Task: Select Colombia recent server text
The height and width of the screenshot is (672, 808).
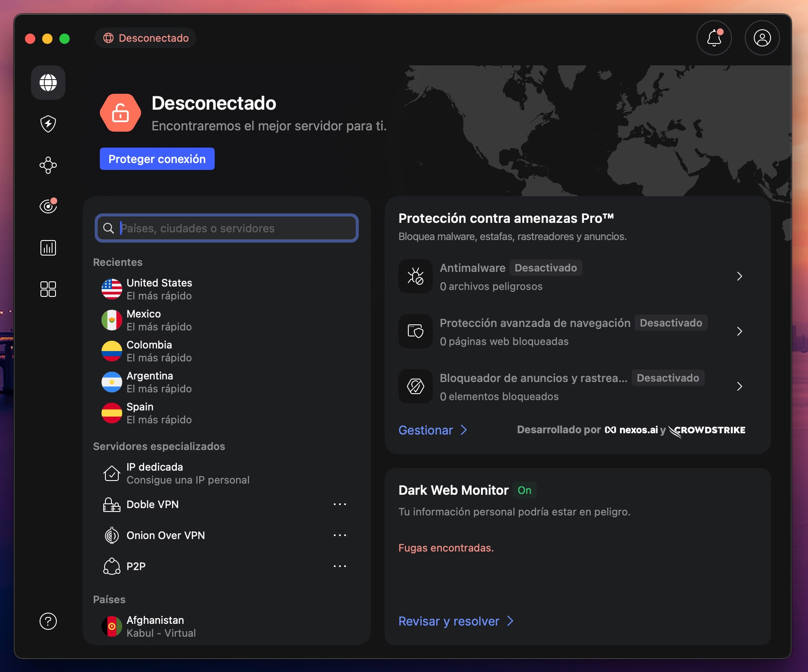Action: click(x=159, y=351)
